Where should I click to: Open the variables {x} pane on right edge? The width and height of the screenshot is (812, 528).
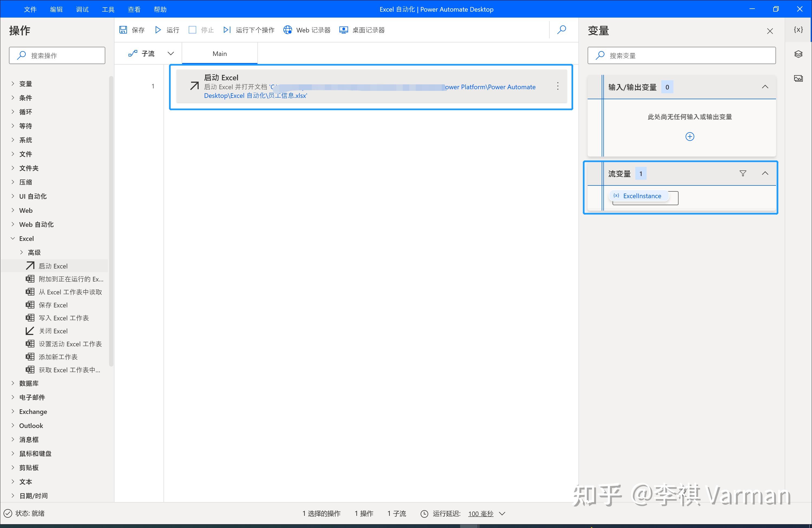point(798,30)
